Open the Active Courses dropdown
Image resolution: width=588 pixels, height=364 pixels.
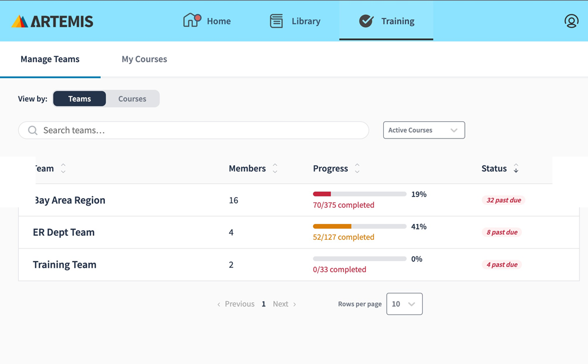tap(424, 130)
